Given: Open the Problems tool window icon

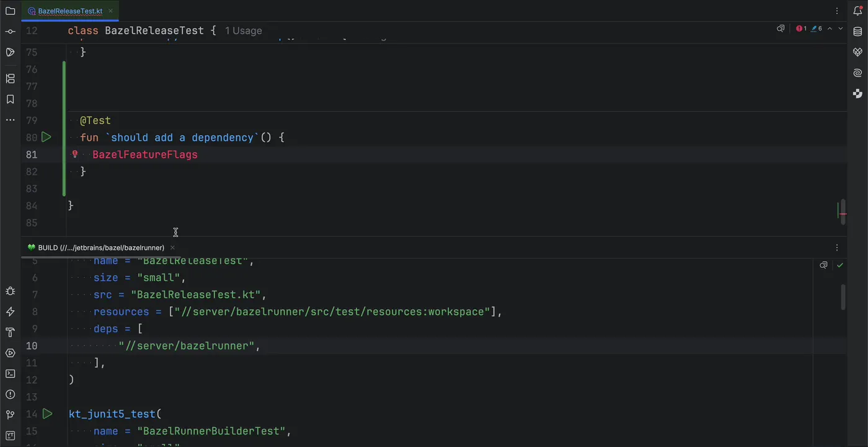Looking at the screenshot, I should point(10,394).
